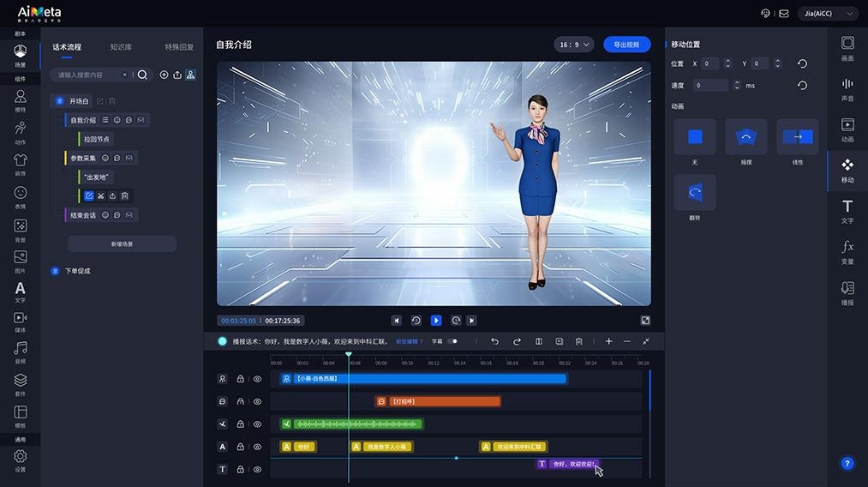
Task: Select the 表情 (expression) sidebar icon
Action: [x=20, y=195]
